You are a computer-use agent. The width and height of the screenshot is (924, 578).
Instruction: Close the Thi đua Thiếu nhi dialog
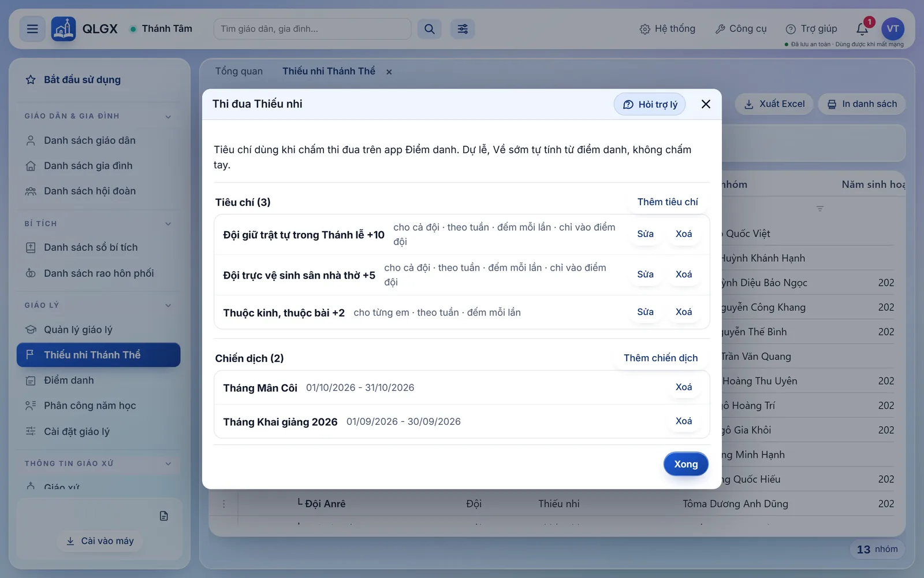click(706, 104)
